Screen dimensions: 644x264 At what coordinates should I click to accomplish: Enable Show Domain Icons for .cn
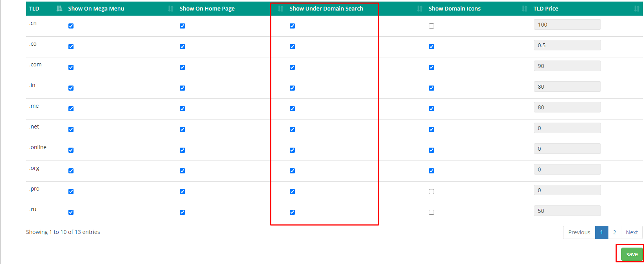click(431, 26)
